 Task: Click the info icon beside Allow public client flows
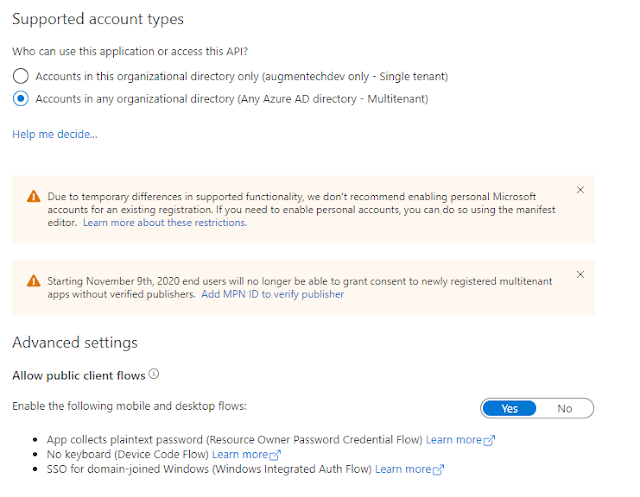pyautogui.click(x=154, y=375)
